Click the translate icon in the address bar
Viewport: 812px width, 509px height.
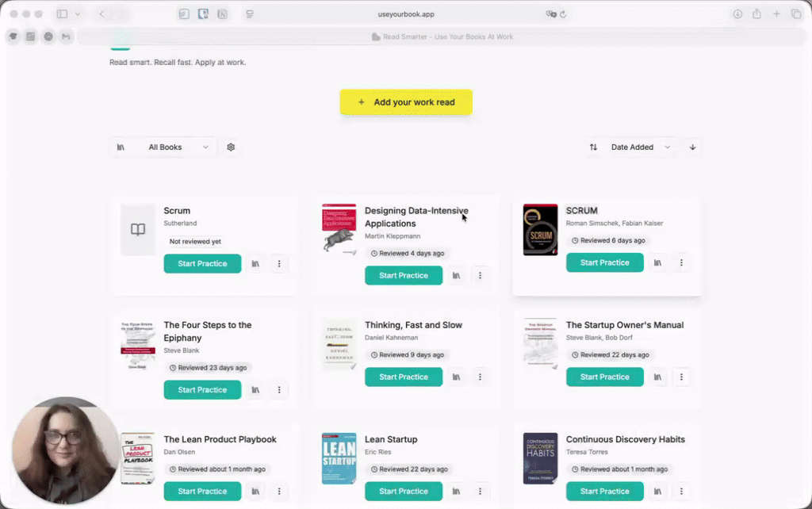551,14
